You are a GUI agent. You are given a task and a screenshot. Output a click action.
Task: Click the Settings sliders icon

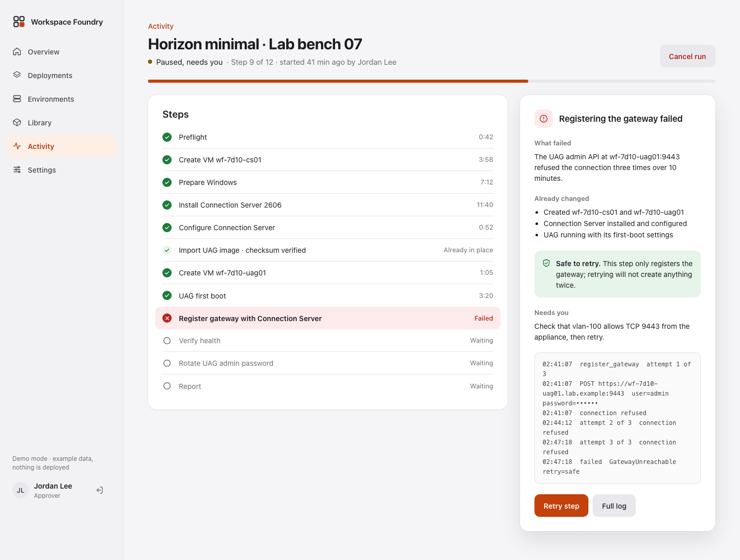click(17, 170)
